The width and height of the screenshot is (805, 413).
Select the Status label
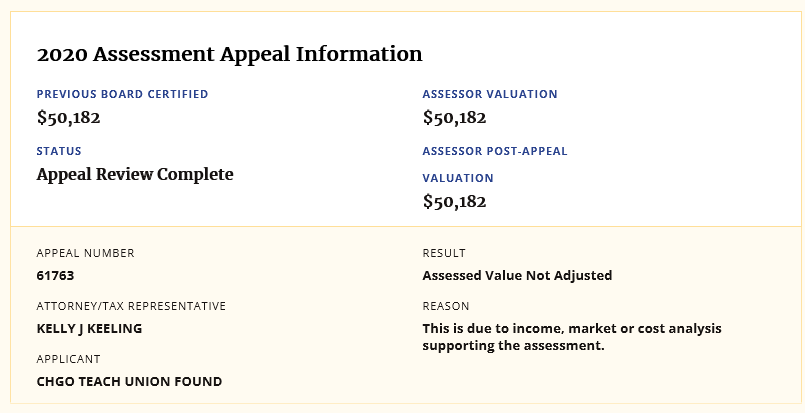pyautogui.click(x=59, y=151)
